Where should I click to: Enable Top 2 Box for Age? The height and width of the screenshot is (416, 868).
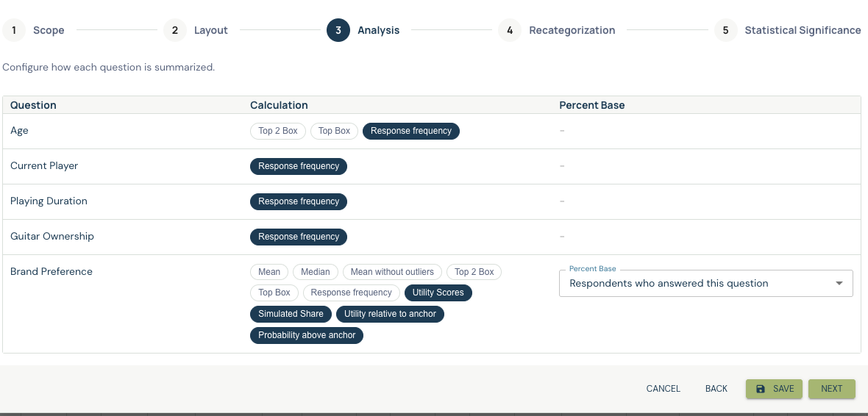click(x=278, y=131)
